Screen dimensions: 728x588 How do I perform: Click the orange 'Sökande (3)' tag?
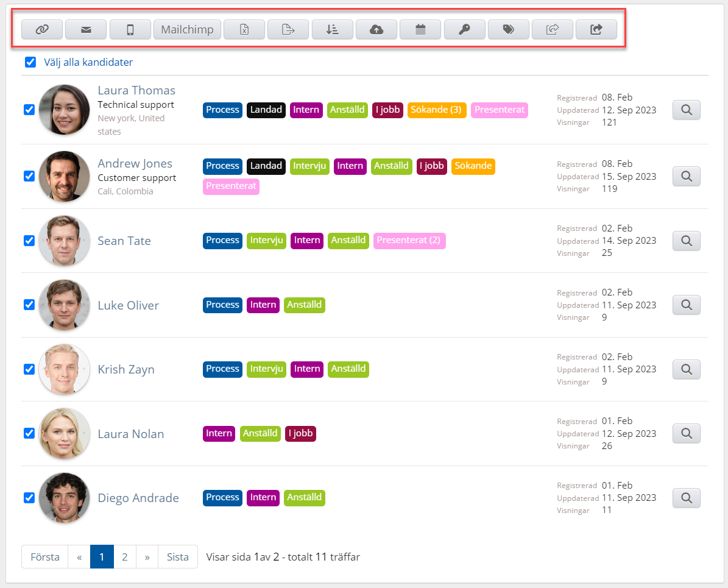click(436, 110)
